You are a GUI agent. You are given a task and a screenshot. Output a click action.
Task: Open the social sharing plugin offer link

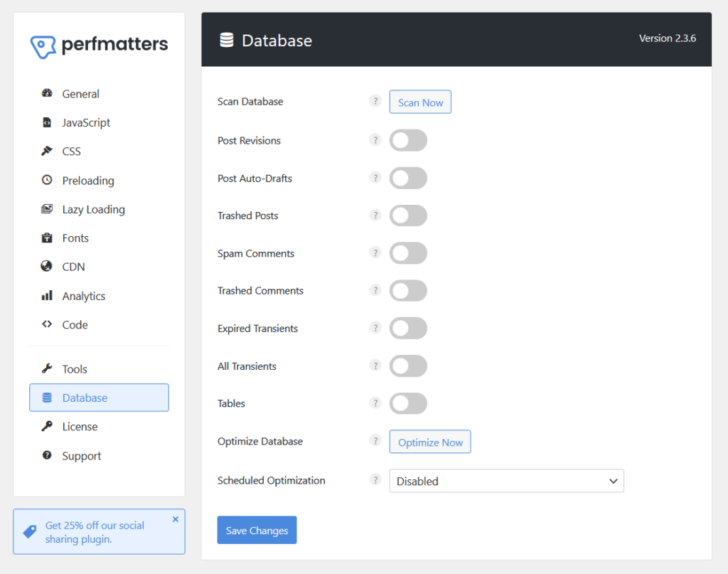(95, 532)
